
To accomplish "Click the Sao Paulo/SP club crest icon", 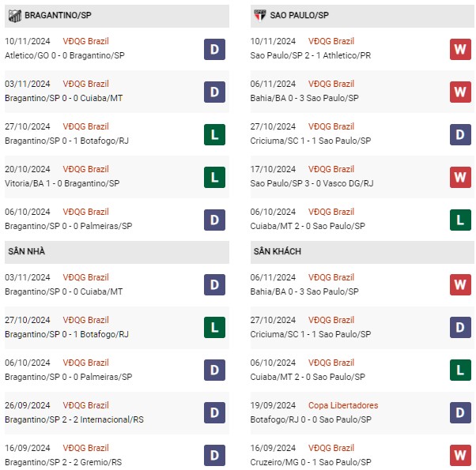I will 260,15.
